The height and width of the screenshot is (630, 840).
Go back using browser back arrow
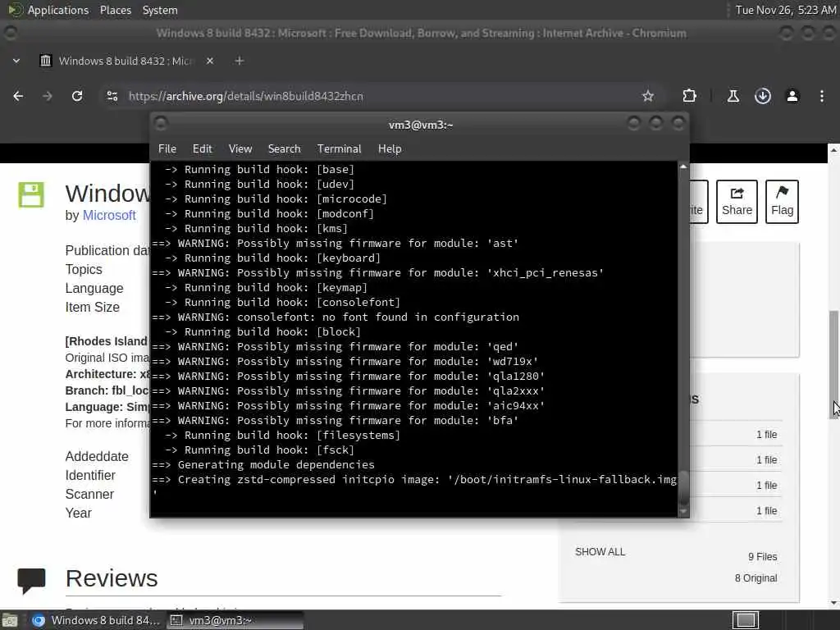[x=18, y=97]
